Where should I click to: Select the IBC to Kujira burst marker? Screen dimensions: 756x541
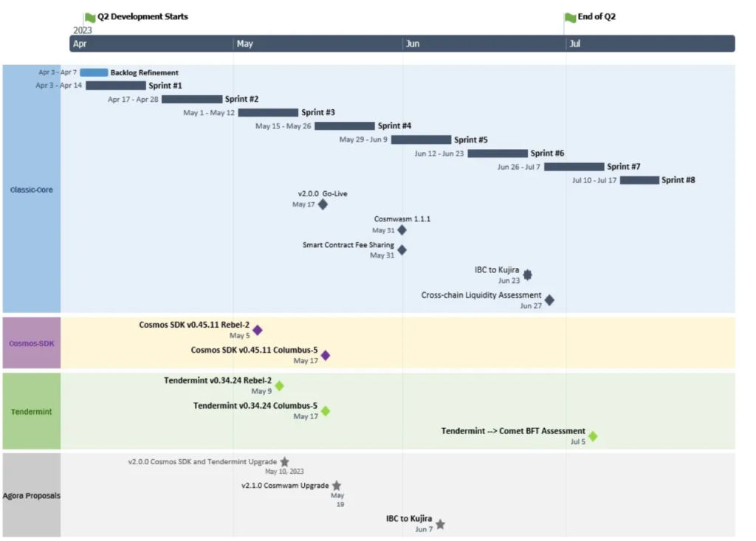pyautogui.click(x=527, y=275)
